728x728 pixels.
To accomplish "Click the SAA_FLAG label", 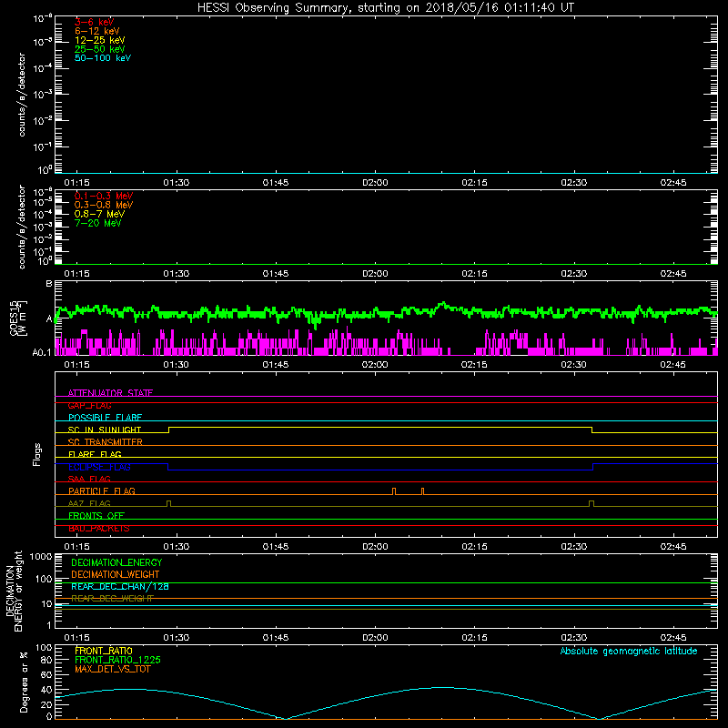I will pyautogui.click(x=89, y=479).
